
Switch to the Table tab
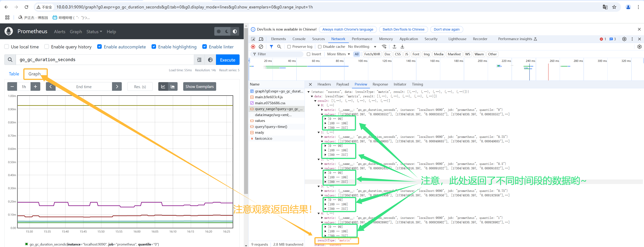click(x=14, y=74)
